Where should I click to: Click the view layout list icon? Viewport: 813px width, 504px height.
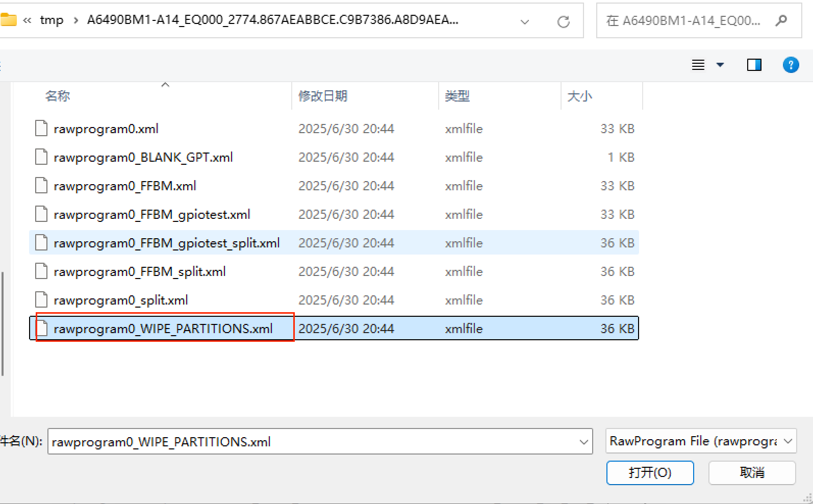[698, 65]
